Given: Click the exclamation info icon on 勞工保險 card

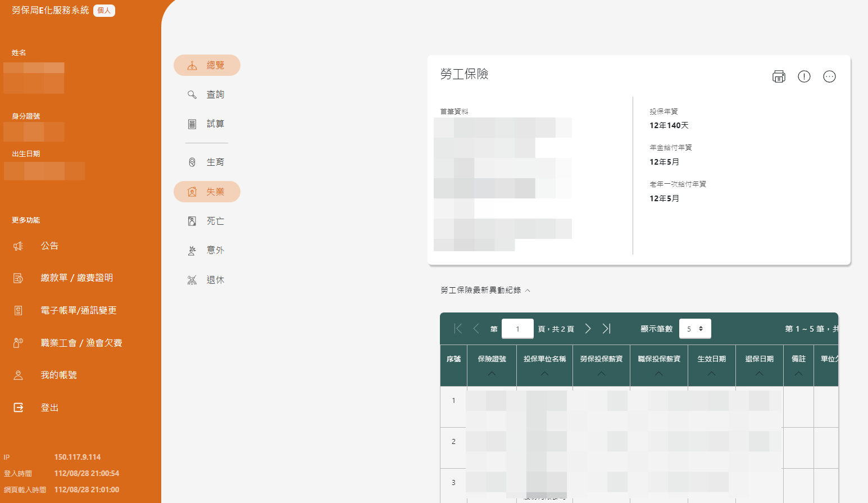Looking at the screenshot, I should tap(804, 76).
